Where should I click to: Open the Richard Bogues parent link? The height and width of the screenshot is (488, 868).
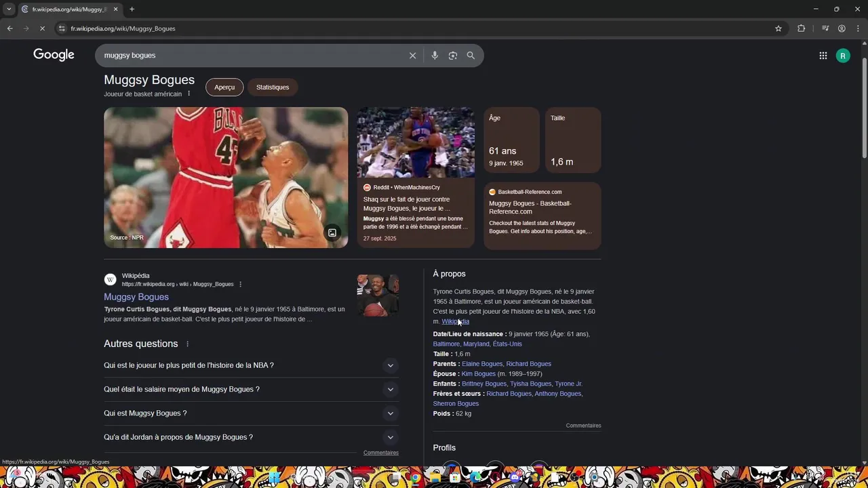click(x=529, y=364)
